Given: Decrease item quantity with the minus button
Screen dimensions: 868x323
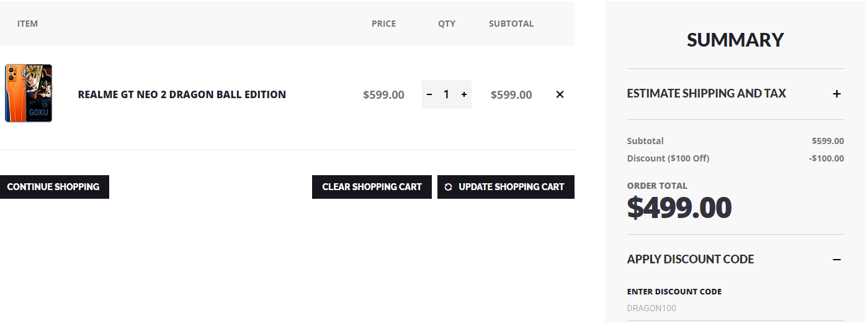Looking at the screenshot, I should click(429, 94).
